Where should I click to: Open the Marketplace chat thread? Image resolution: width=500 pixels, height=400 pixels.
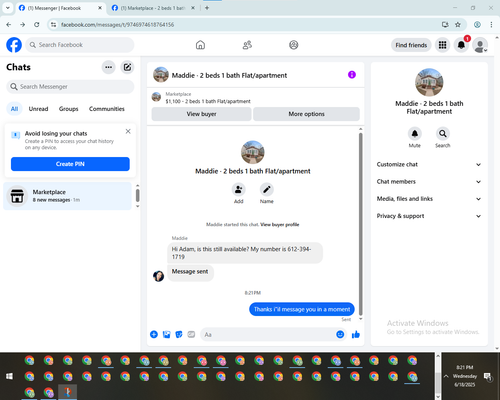(68, 196)
